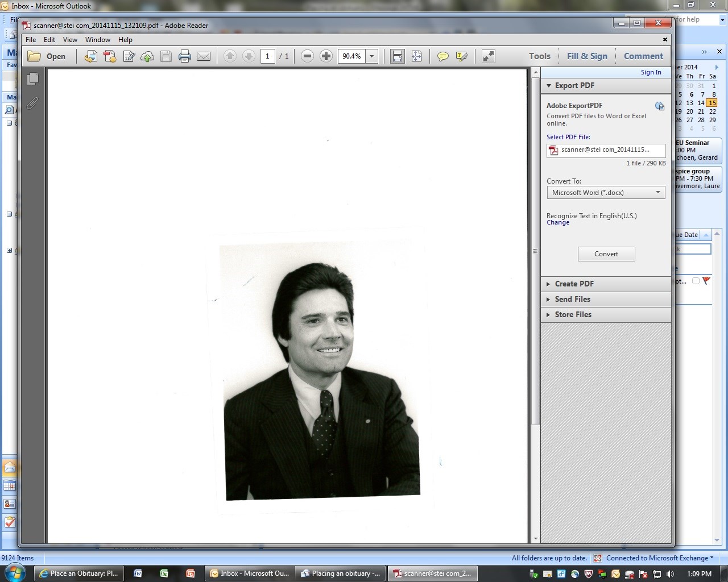This screenshot has width=728, height=582.
Task: Expand the Create PDF section
Action: click(574, 284)
